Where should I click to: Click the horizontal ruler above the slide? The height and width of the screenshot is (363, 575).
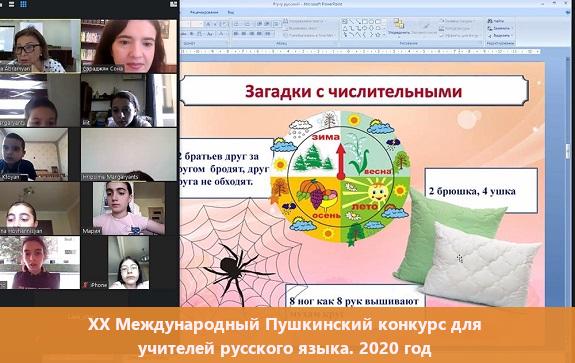(361, 52)
